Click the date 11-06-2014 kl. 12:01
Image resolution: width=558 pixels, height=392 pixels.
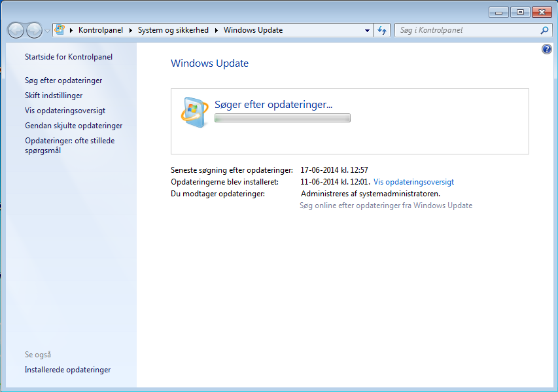click(x=335, y=182)
